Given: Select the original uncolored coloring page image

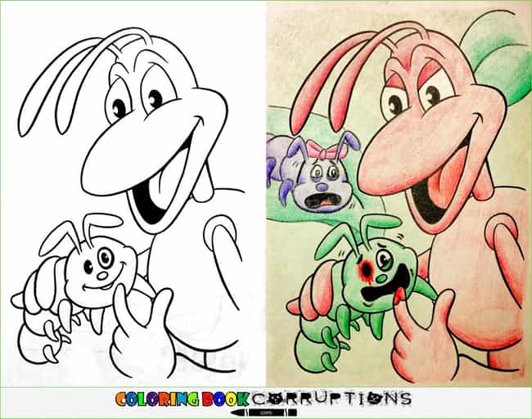Looking at the screenshot, I should 133,194.
